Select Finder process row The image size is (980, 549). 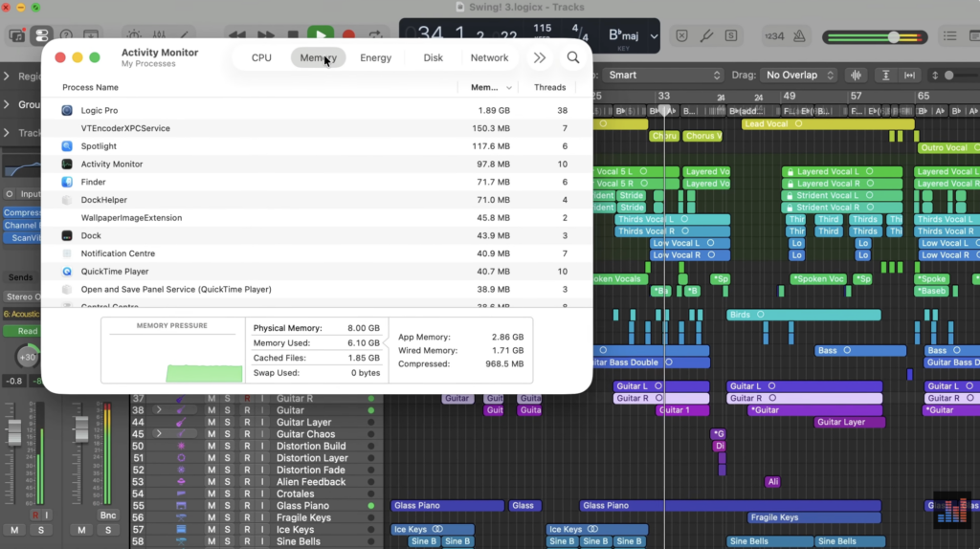317,182
